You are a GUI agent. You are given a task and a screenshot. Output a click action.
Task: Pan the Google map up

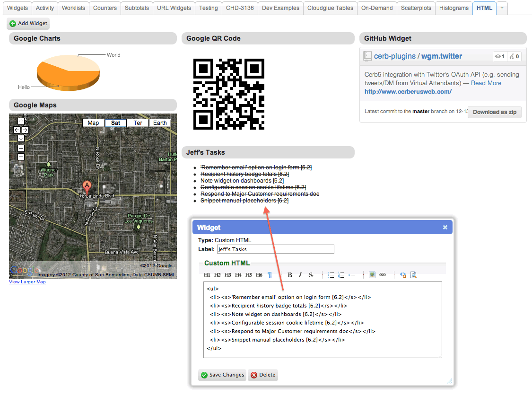click(21, 121)
